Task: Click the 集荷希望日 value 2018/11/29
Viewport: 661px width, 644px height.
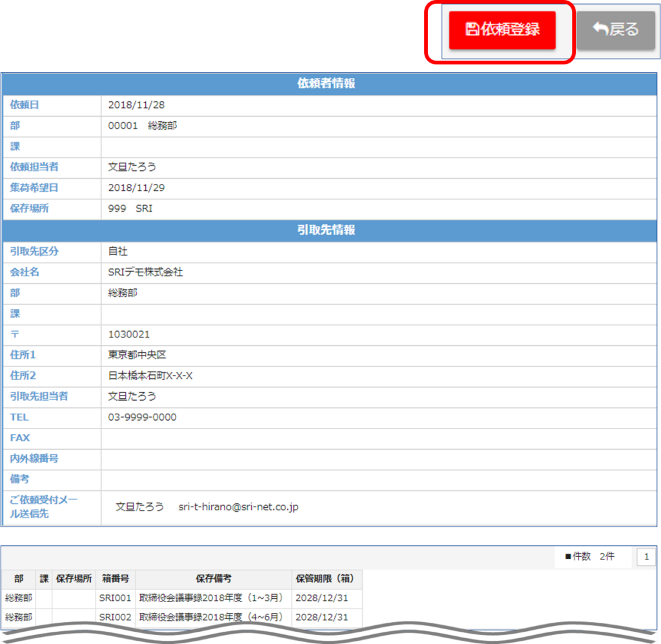Action: (136, 188)
